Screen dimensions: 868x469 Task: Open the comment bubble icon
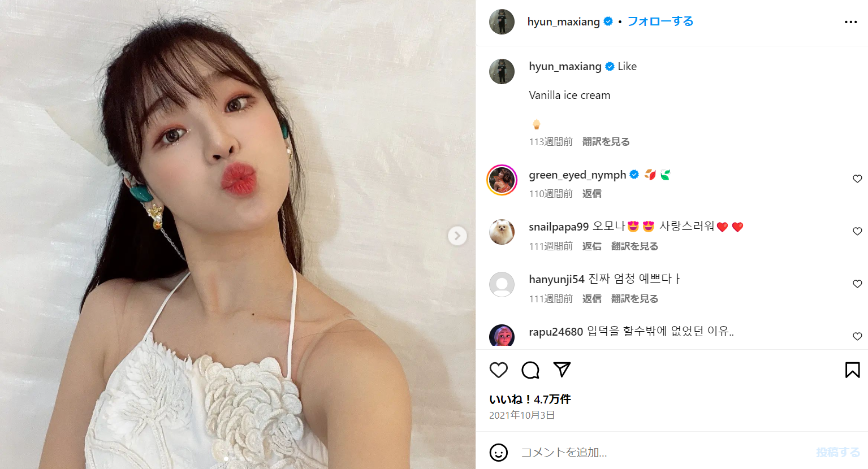click(x=530, y=370)
